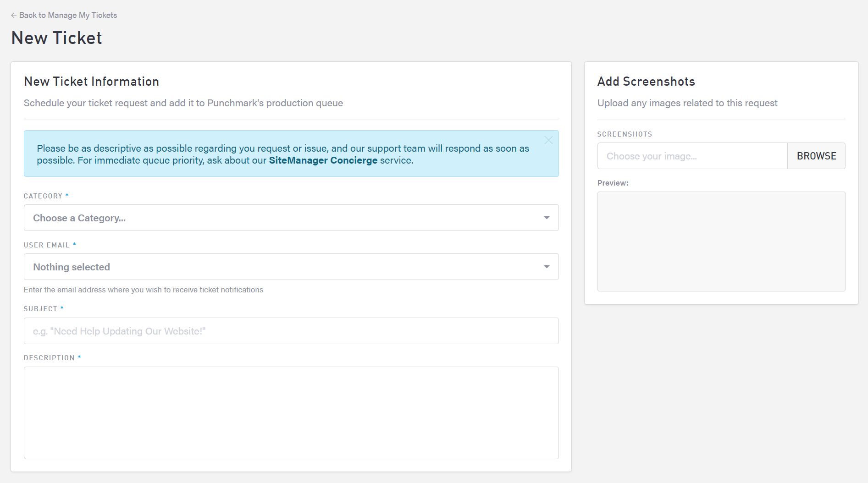
Task: Click the empty screenshot preview box
Action: click(721, 241)
